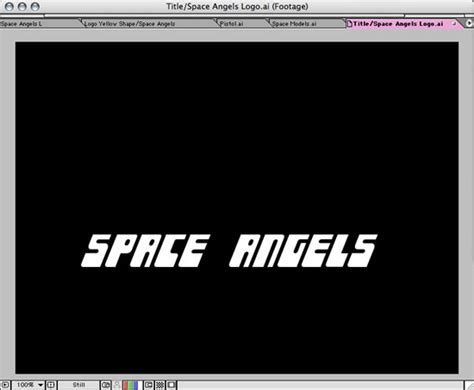Image resolution: width=474 pixels, height=390 pixels.
Task: Minimize the footage window
Action: coord(22,6)
